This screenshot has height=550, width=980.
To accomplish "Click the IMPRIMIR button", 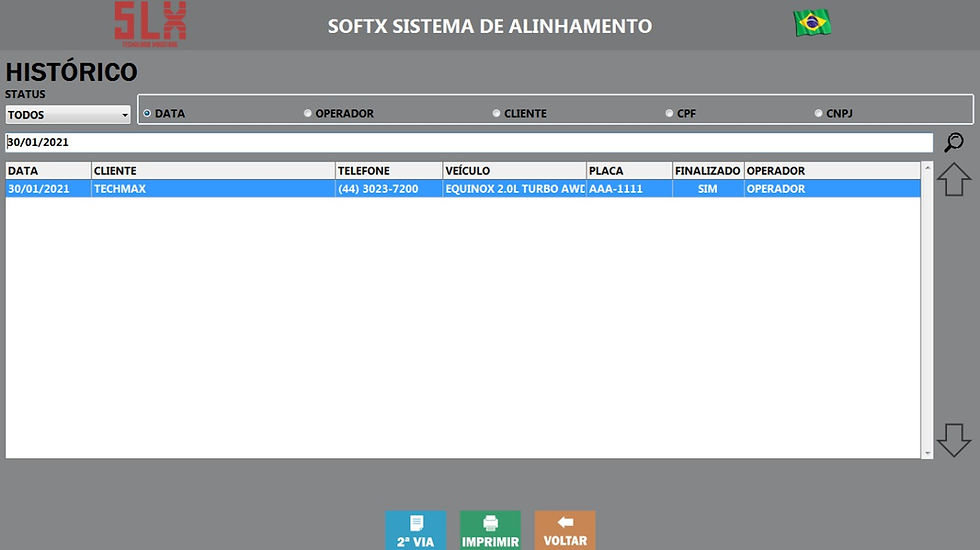I will (491, 531).
